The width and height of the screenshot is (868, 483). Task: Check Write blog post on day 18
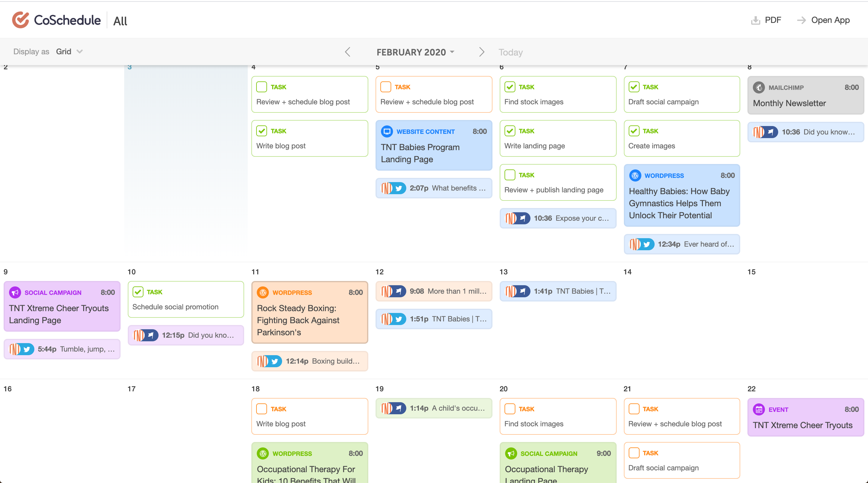coord(262,409)
